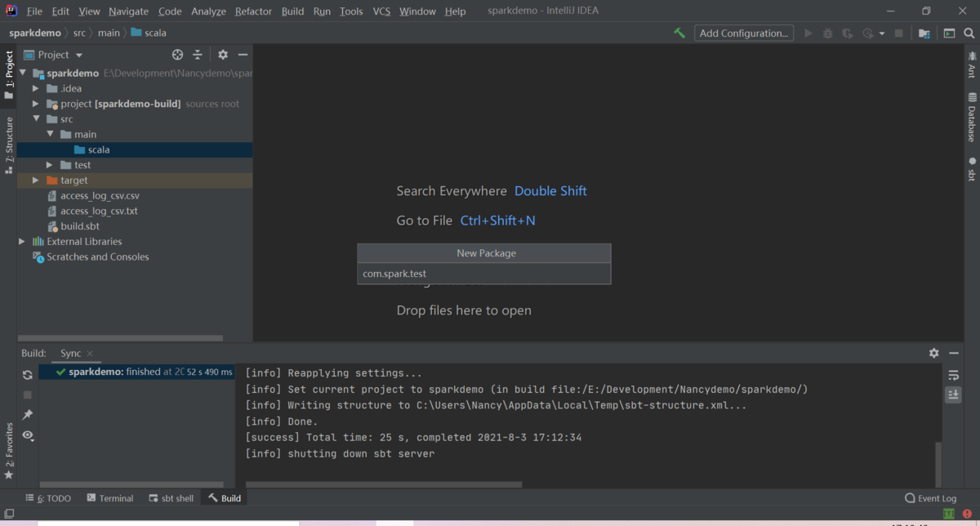
Task: Close the Sync tab
Action: tap(90, 354)
